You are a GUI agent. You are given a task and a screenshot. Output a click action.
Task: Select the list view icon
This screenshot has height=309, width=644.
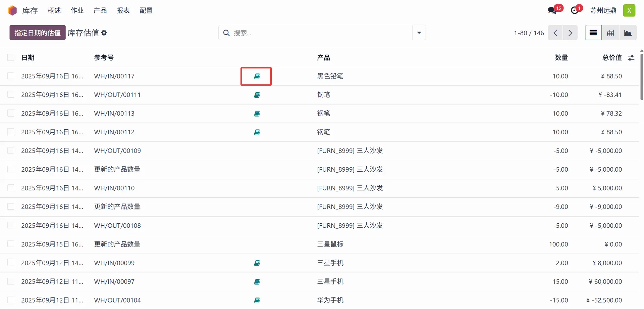click(593, 33)
